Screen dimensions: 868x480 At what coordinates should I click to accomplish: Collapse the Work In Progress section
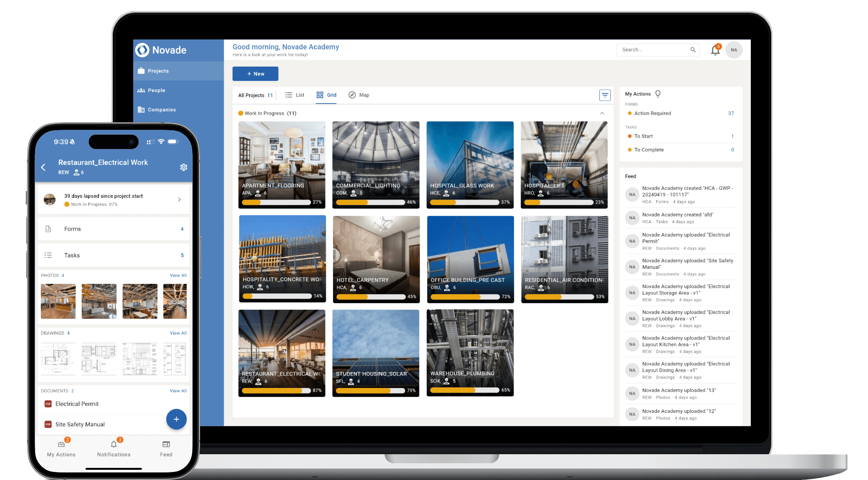click(x=602, y=113)
